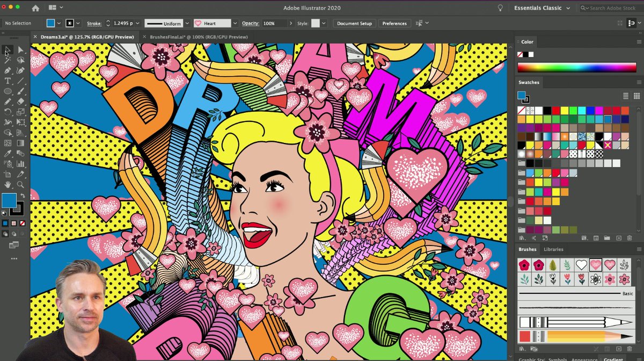Open Swatch Libraries menu icon
The width and height of the screenshot is (644, 361).
click(522, 238)
